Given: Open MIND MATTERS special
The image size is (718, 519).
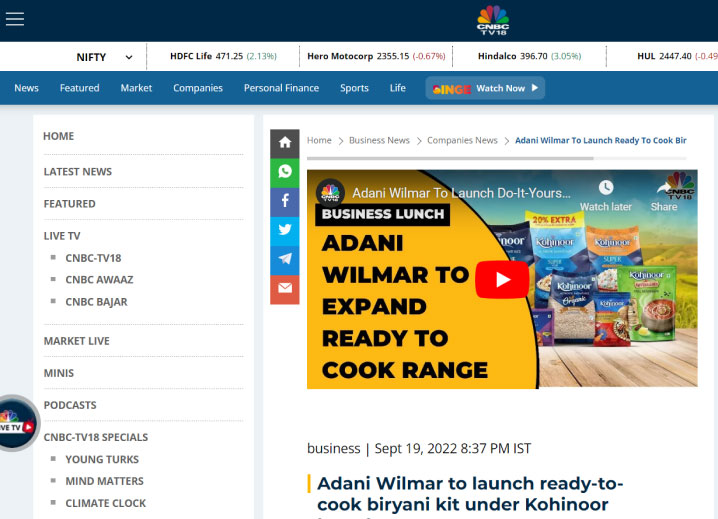Looking at the screenshot, I should (104, 481).
